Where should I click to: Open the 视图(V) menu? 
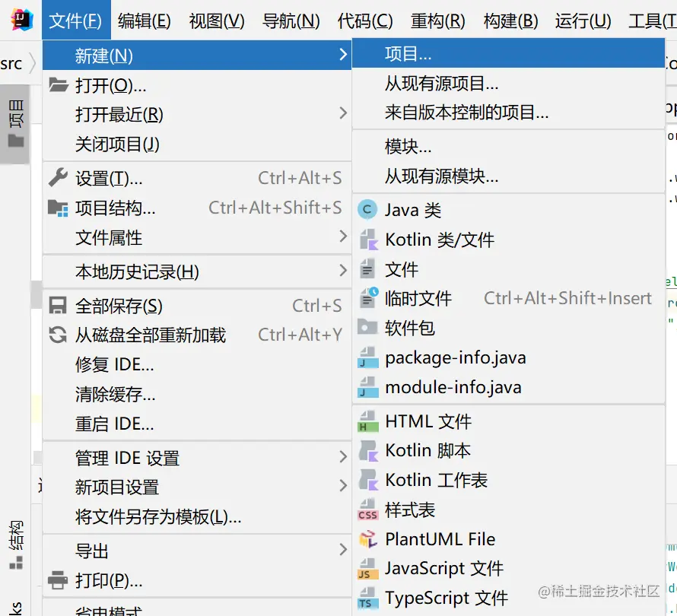217,21
